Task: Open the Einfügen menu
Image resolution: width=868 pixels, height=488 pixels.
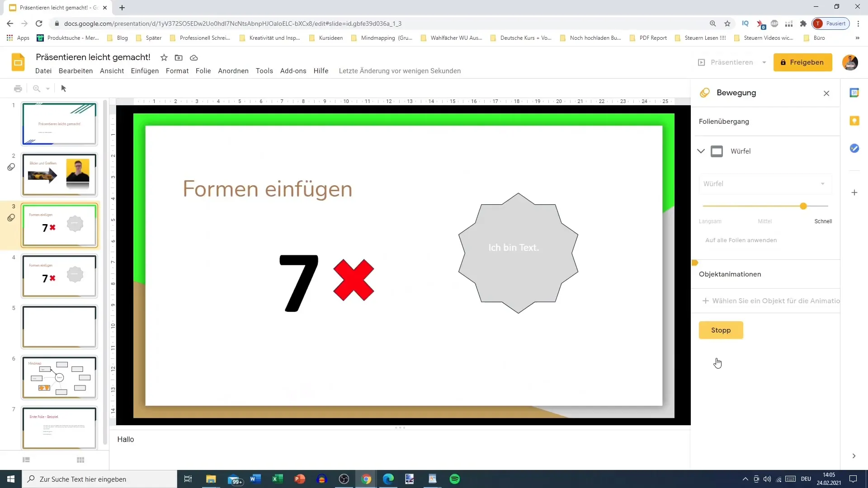Action: click(145, 71)
